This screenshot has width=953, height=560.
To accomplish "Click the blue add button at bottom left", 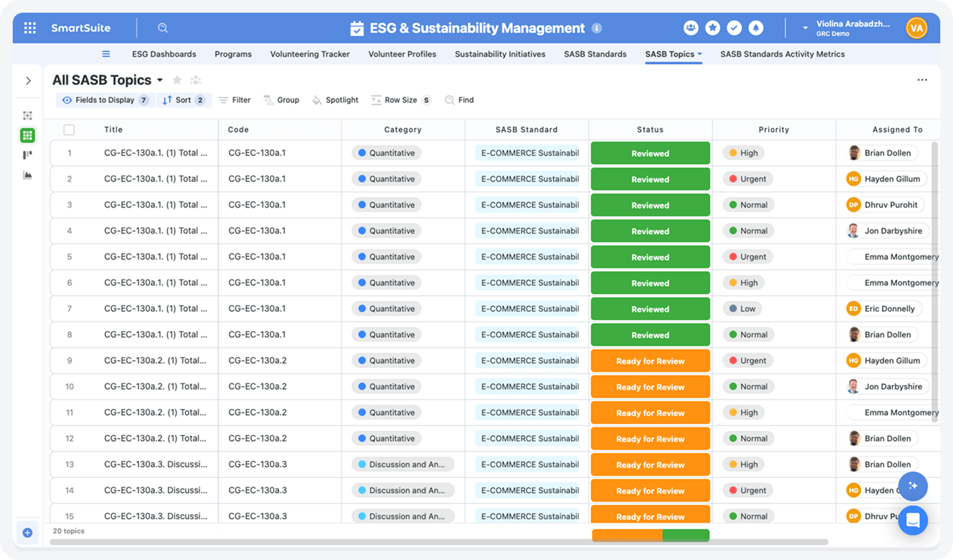I will [27, 533].
